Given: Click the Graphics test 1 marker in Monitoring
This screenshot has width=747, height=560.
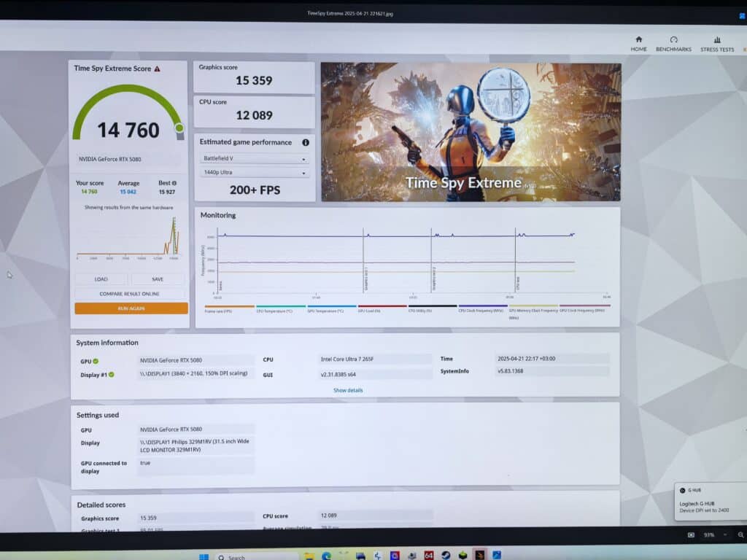Looking at the screenshot, I should 363,260.
